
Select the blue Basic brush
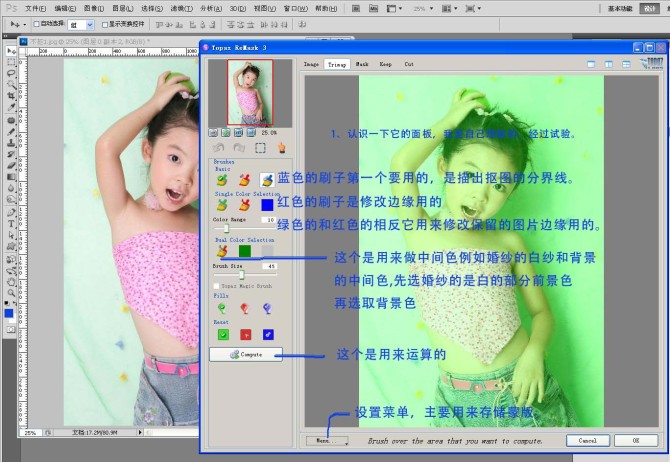click(x=266, y=180)
